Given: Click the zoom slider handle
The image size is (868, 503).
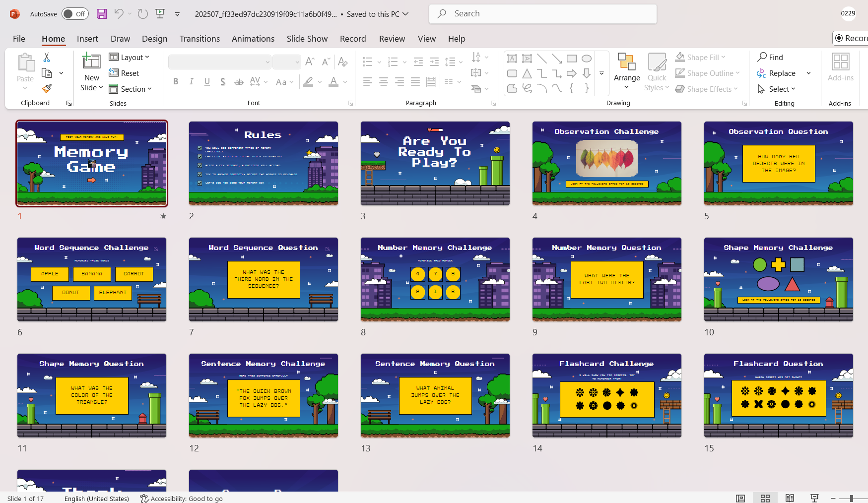Looking at the screenshot, I should [852, 498].
